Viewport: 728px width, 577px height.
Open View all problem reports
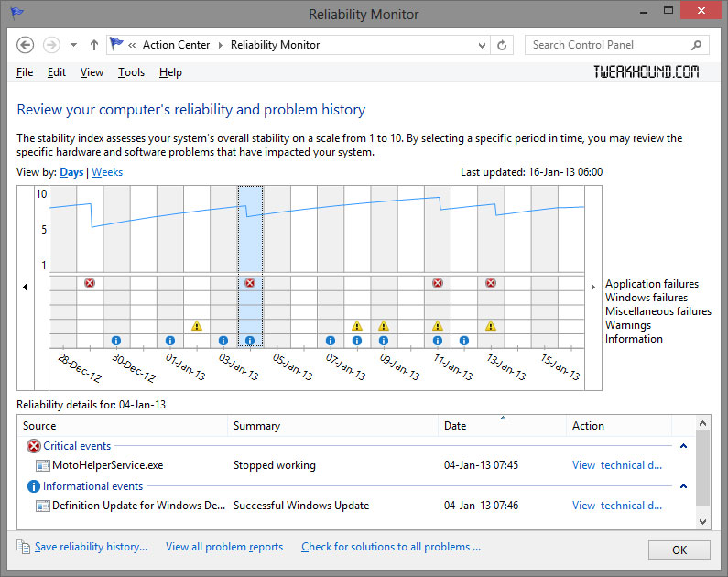(224, 547)
